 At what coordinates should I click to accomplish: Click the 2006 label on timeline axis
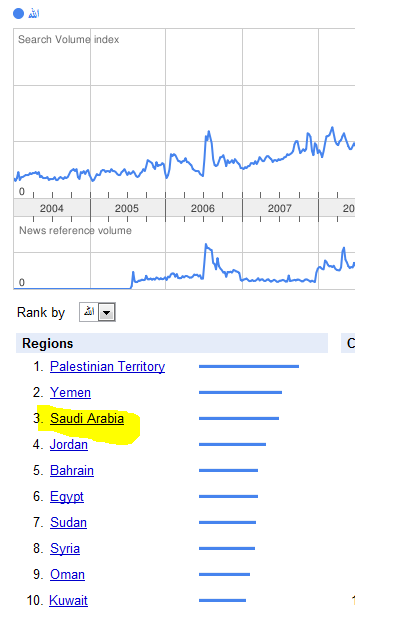coord(202,208)
